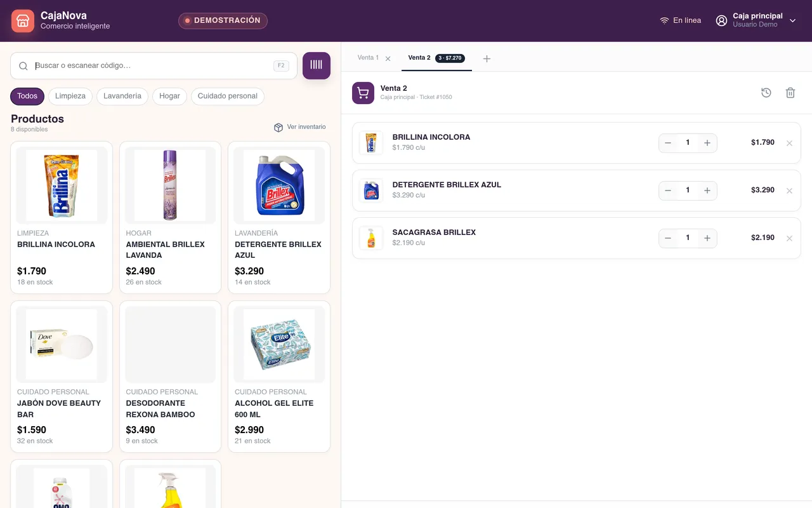Close the Venta 1 tab
The image size is (812, 508).
click(x=388, y=58)
